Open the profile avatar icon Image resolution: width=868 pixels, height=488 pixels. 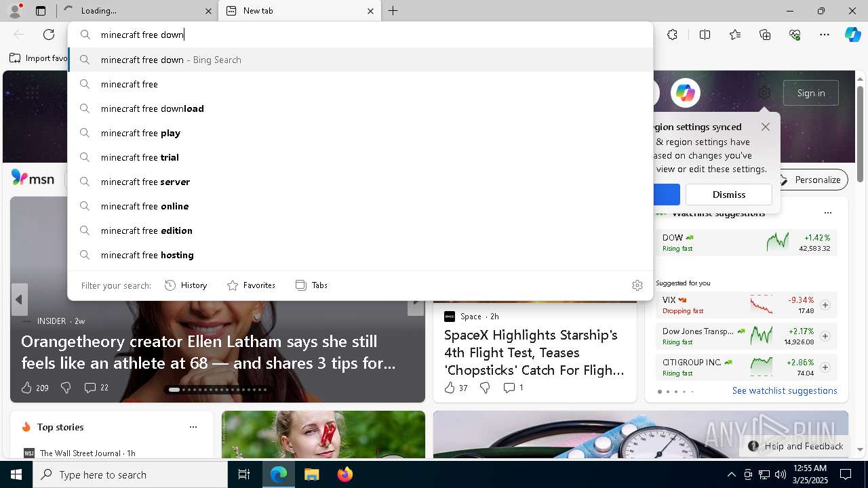pos(14,10)
